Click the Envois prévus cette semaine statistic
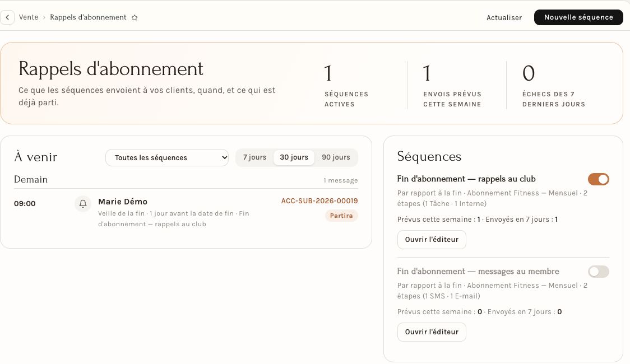 click(x=452, y=86)
